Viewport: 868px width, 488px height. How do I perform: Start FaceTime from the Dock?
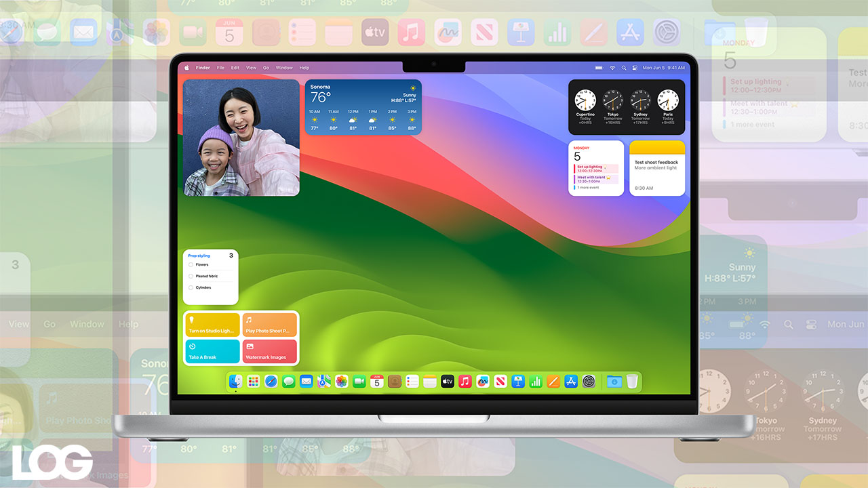pos(359,382)
